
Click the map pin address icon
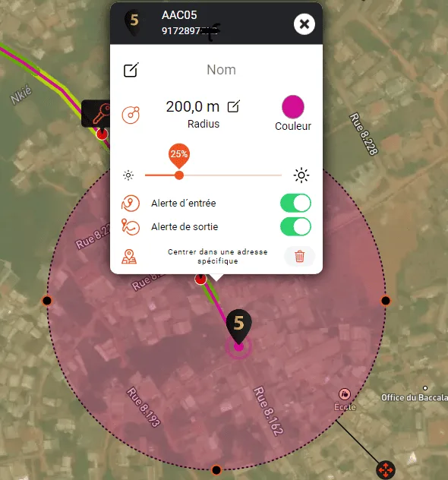click(129, 257)
